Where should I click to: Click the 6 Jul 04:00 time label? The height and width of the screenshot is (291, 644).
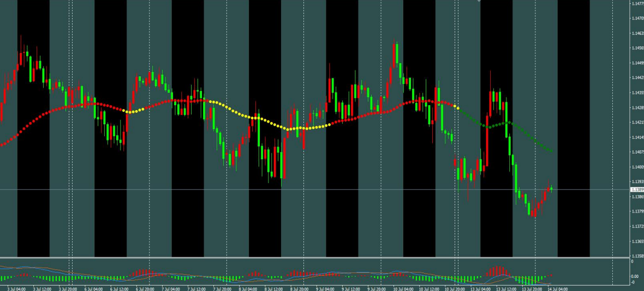point(94,289)
